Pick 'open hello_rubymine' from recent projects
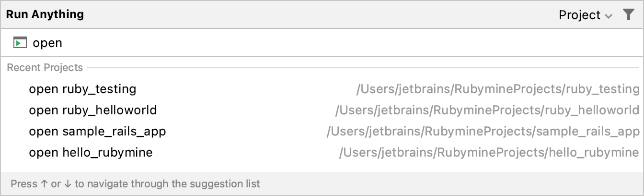 [x=91, y=153]
